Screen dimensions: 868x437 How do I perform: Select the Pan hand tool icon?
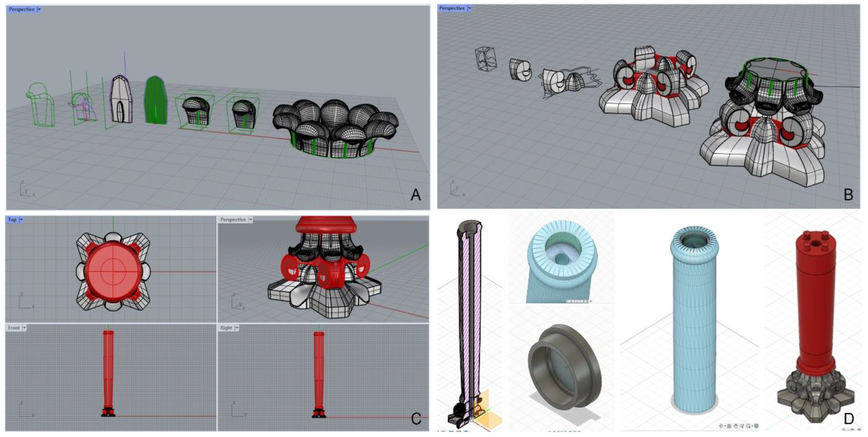[x=736, y=426]
